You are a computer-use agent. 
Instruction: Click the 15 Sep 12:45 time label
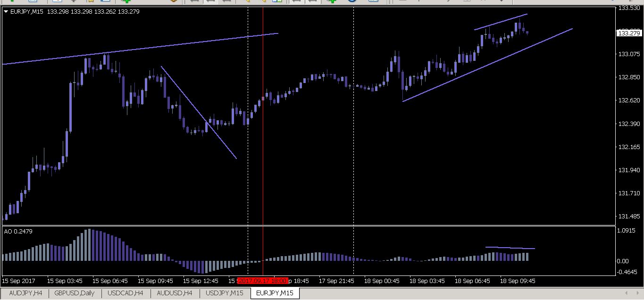point(201,281)
